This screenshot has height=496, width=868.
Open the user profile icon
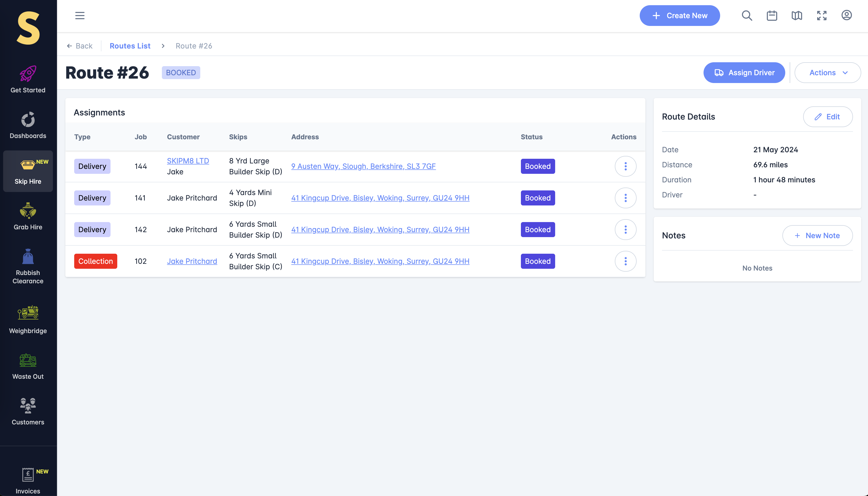[x=846, y=15]
